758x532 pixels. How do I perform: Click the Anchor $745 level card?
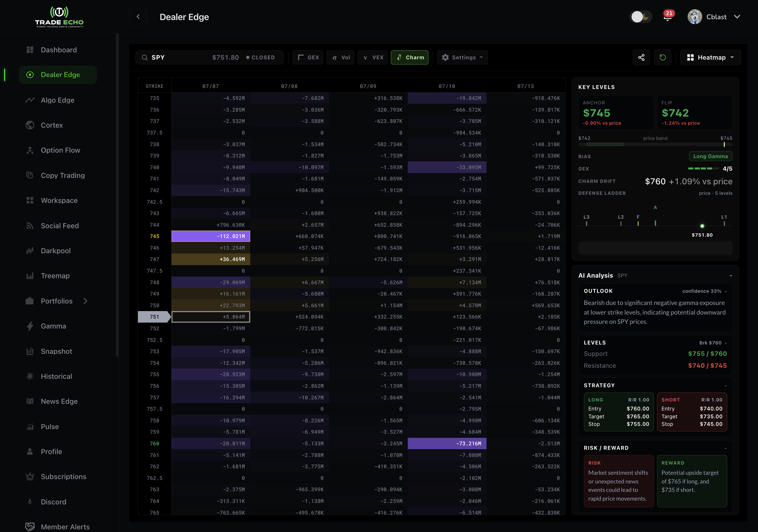[x=616, y=113]
